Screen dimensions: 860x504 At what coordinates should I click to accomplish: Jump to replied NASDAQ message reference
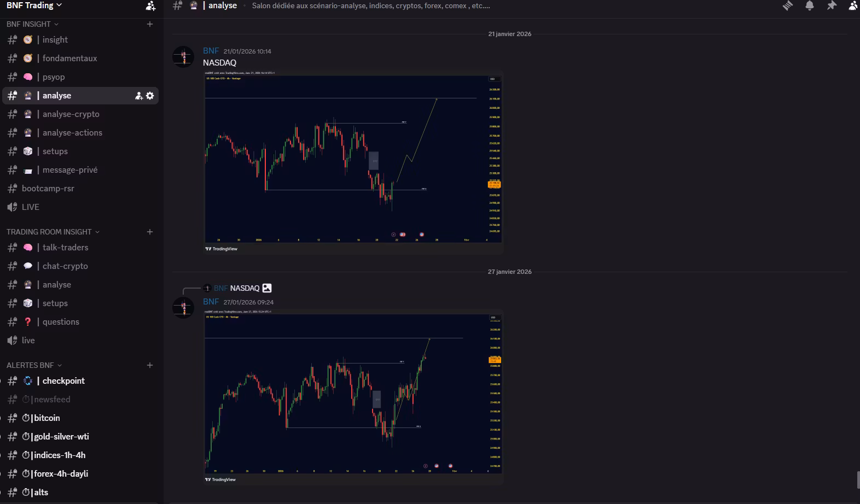(245, 288)
